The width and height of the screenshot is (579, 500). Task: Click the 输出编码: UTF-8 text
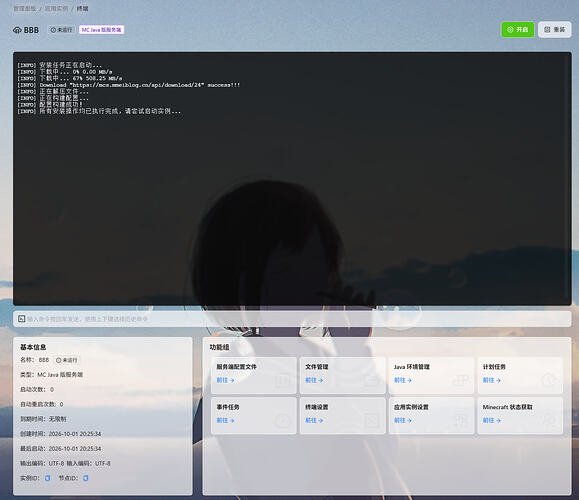pyautogui.click(x=42, y=463)
